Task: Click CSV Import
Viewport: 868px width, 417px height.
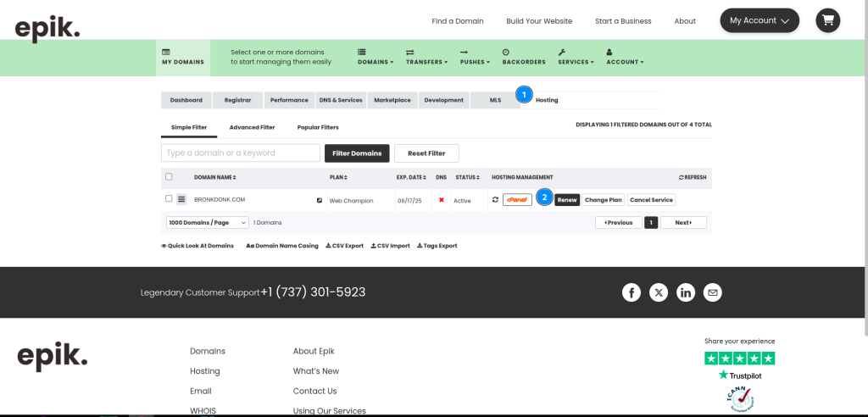Action: (x=390, y=246)
